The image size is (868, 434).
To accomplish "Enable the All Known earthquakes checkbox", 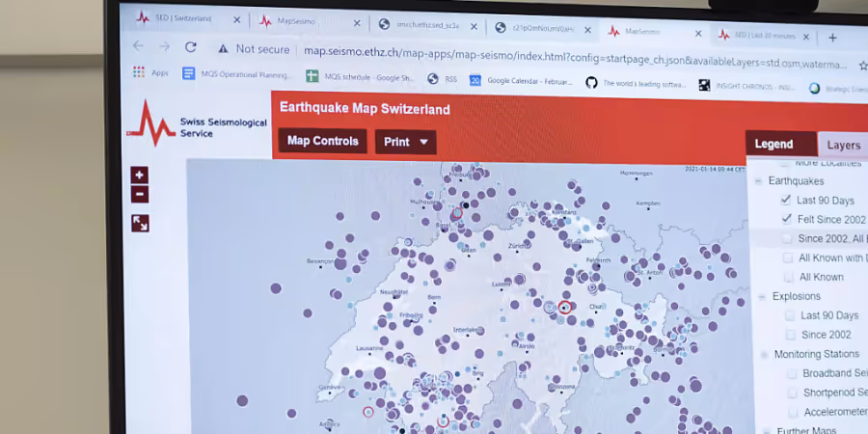I will 788,277.
